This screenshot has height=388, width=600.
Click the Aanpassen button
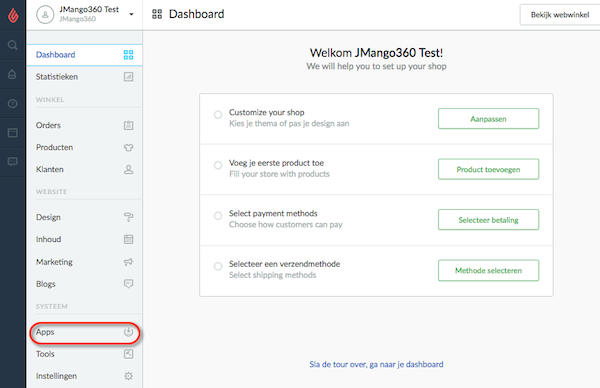click(488, 119)
